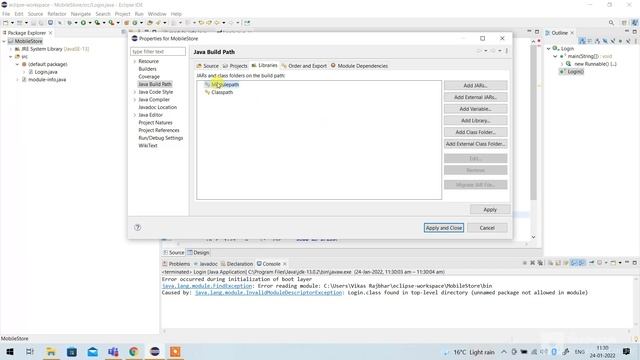Click the New Java Package toolbar icon
The width and height of the screenshot is (640, 360).
pos(126,23)
